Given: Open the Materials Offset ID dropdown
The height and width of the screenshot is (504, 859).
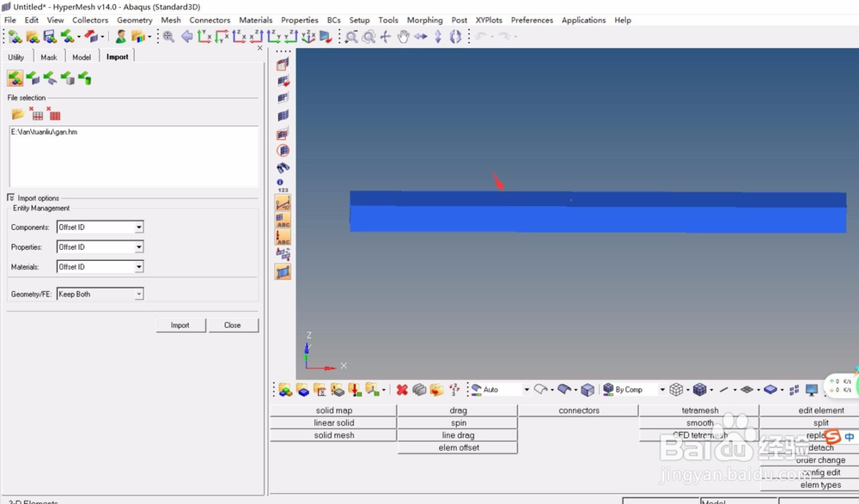Looking at the screenshot, I should (x=138, y=267).
